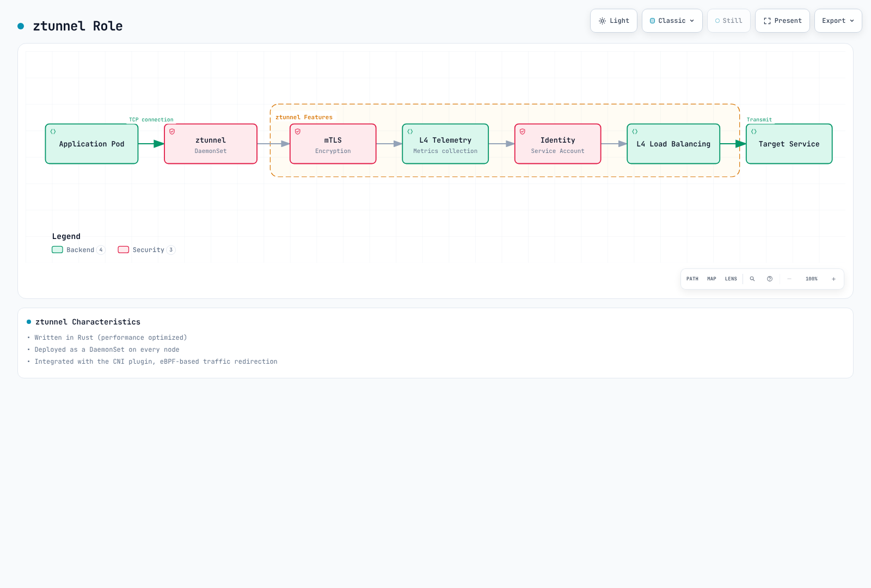871x588 pixels.
Task: Filter by Backend legend swatch
Action: coord(57,250)
